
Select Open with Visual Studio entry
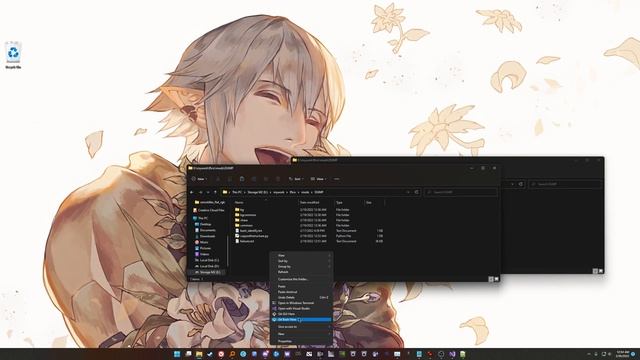301,309
